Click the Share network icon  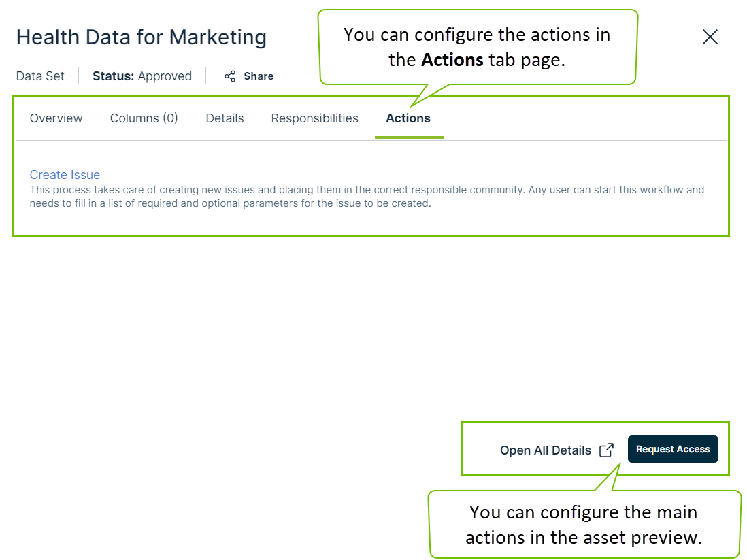pyautogui.click(x=230, y=76)
